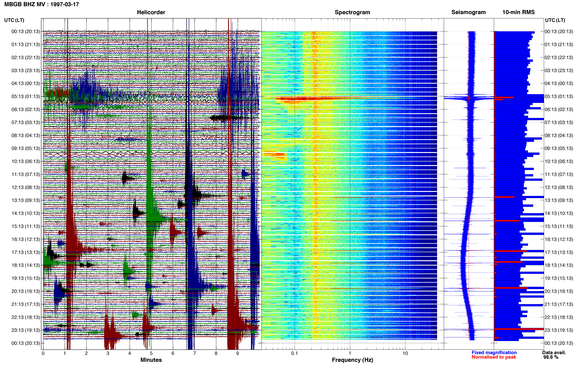
Task: Click left time label '20:13 (16:13)'
Action: 26,291
